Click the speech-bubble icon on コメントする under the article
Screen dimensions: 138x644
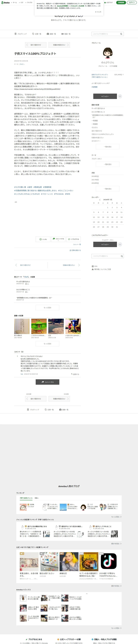pos(54,239)
